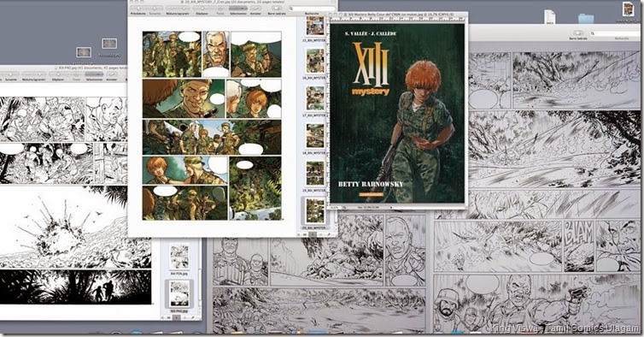644x337 pixels.
Task: Click the explosion panel in XIII P40 page
Action: pyautogui.click(x=75, y=227)
